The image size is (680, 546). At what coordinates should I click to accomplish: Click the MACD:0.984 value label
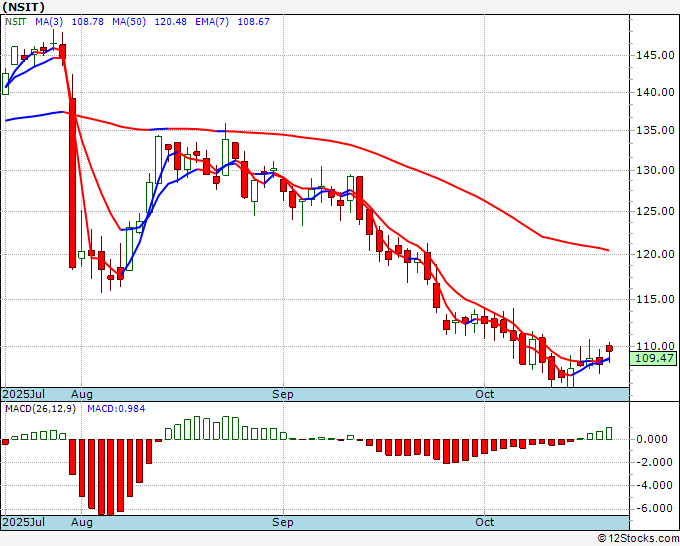116,409
